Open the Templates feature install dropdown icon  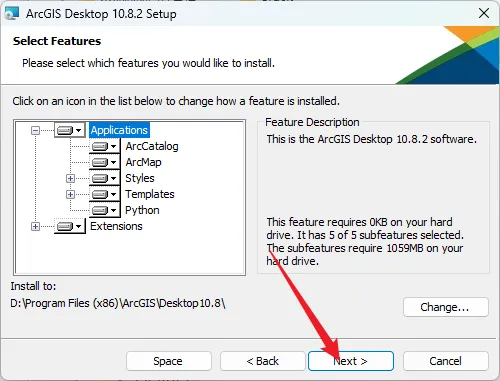point(104,194)
